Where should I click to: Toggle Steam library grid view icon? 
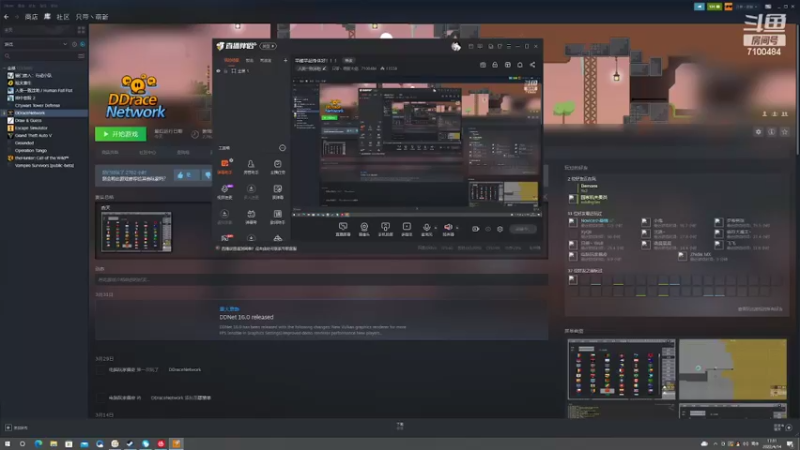[81, 30]
